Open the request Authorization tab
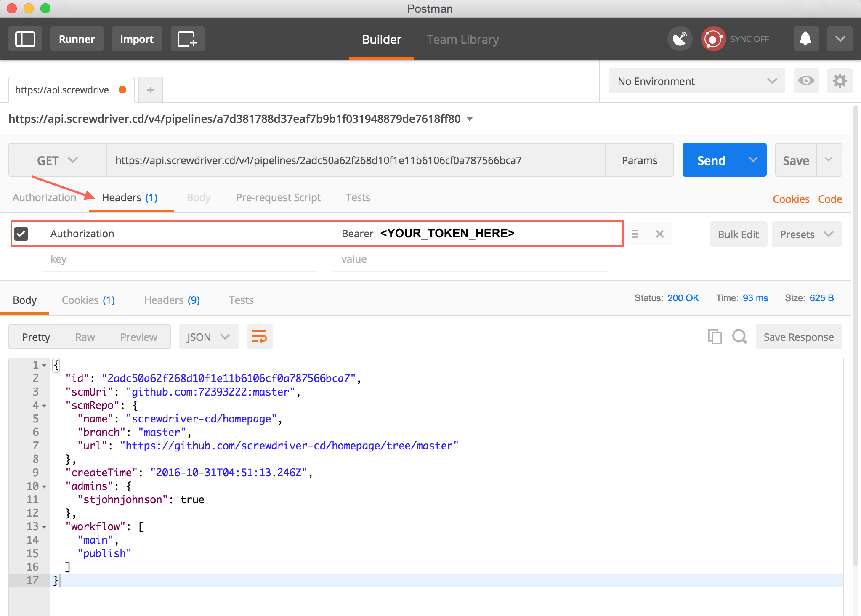The image size is (861, 616). (44, 197)
